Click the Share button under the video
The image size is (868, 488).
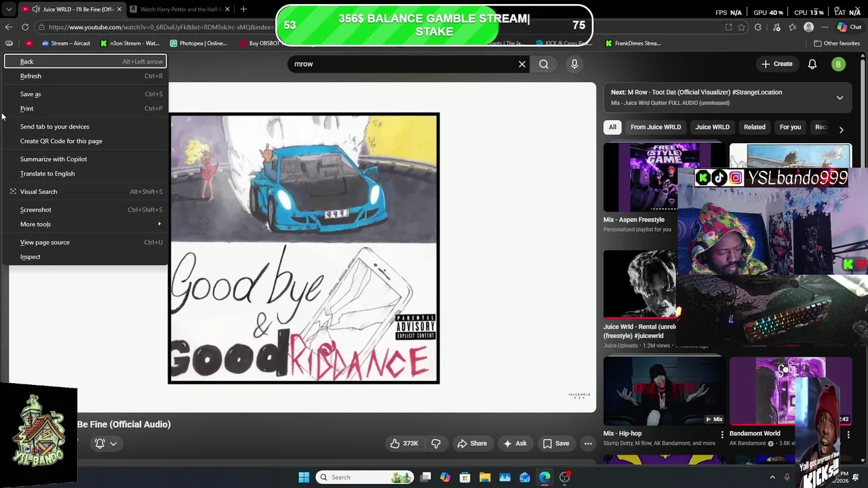pyautogui.click(x=472, y=443)
